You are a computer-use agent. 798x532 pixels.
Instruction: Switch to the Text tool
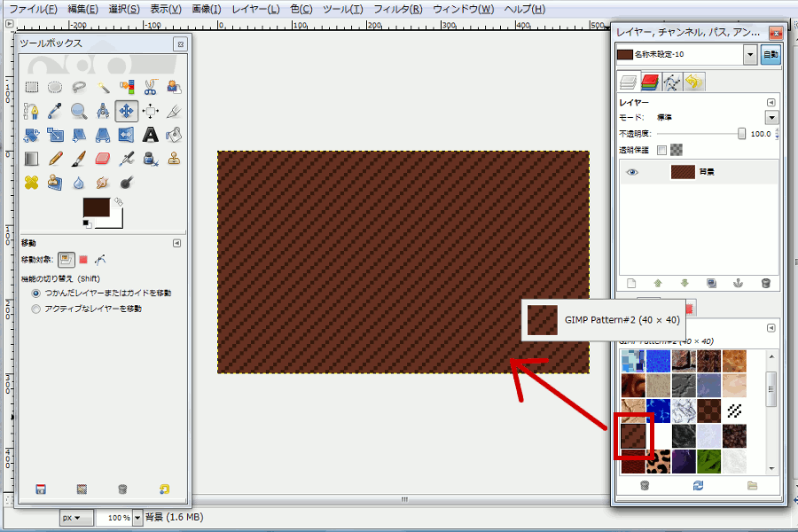click(151, 135)
